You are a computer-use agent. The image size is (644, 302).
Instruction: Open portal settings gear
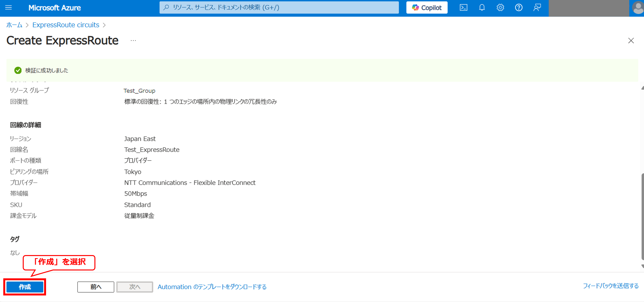[x=500, y=8]
